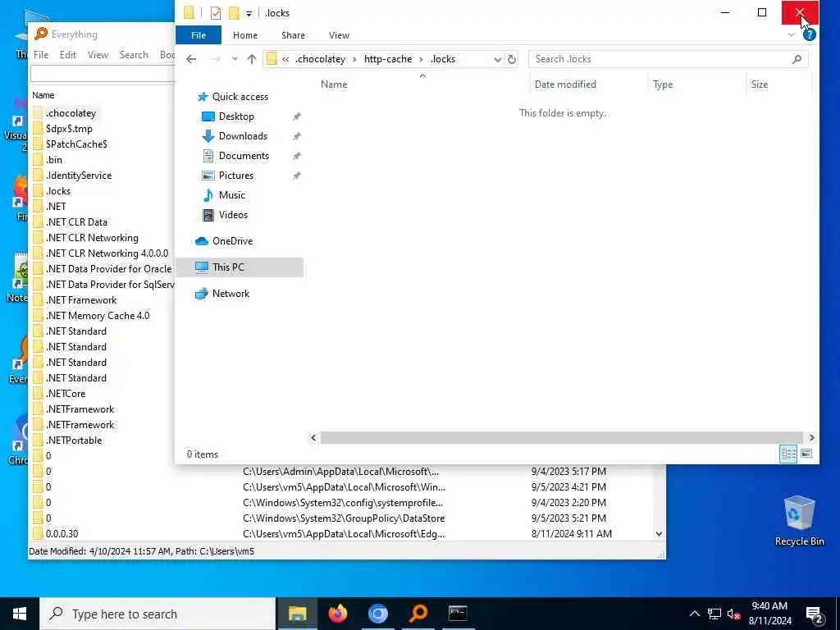Screen dimensions: 840x630
Task: Click the .chocolatey breadcrumb segment
Action: (321, 59)
